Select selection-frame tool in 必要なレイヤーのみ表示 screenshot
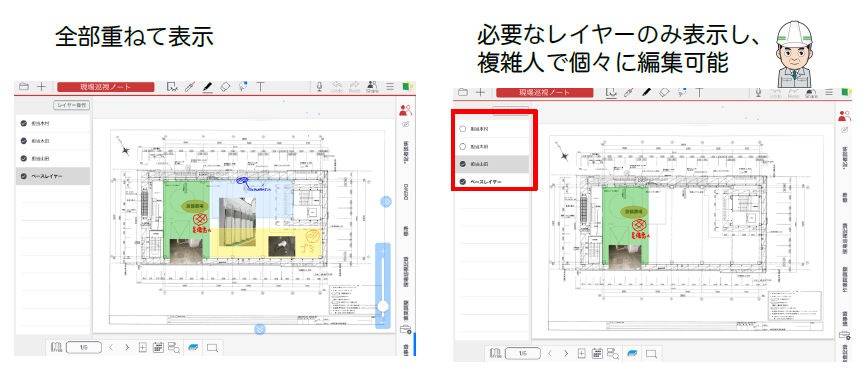Viewport: 860px width, 378px height. click(611, 93)
